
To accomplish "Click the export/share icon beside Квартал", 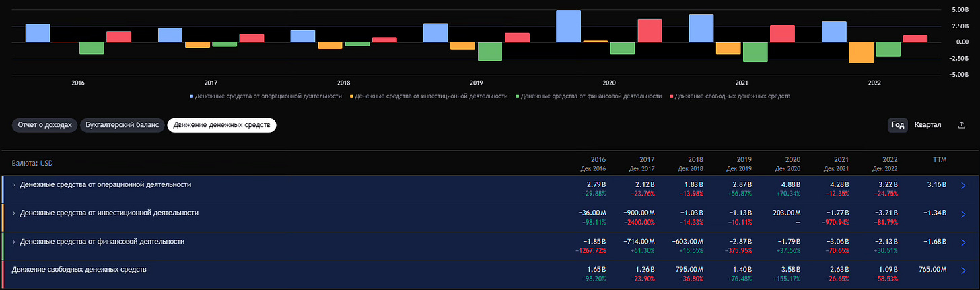I will 960,125.
